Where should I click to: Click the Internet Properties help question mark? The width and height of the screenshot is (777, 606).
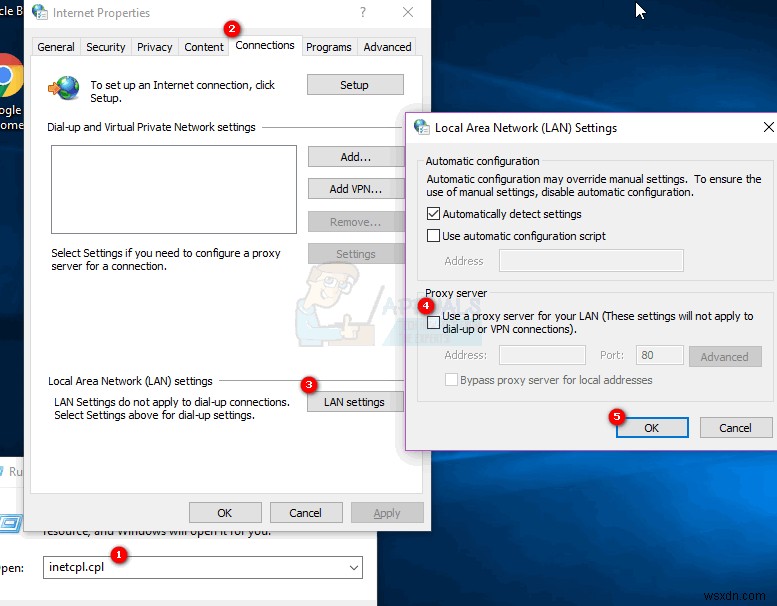[x=363, y=12]
